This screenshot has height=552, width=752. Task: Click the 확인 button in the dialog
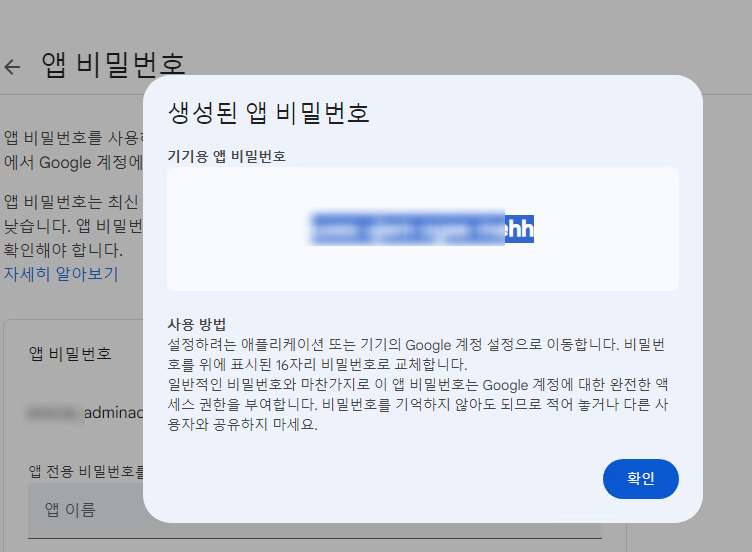pyautogui.click(x=640, y=479)
